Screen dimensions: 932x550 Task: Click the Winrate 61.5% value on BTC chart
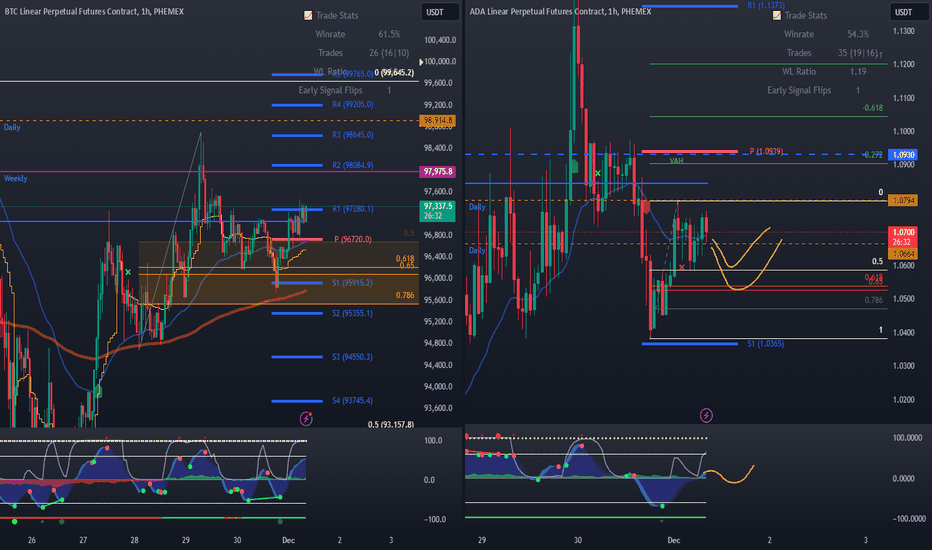click(389, 34)
